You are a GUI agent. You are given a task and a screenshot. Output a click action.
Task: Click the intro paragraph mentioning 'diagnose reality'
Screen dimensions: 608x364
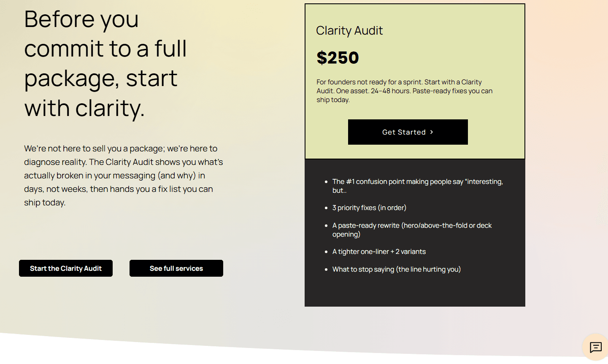click(122, 175)
